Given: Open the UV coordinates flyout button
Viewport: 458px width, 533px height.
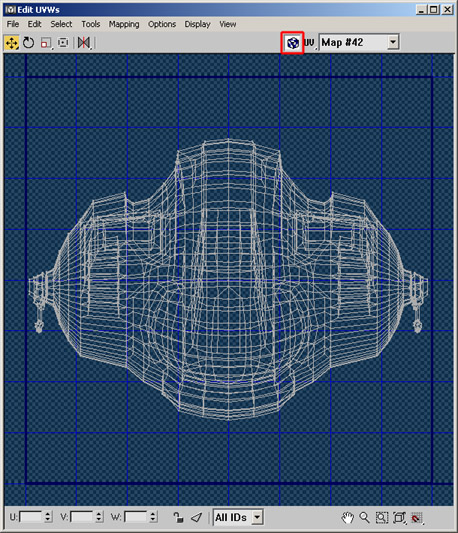Looking at the screenshot, I should [309, 43].
